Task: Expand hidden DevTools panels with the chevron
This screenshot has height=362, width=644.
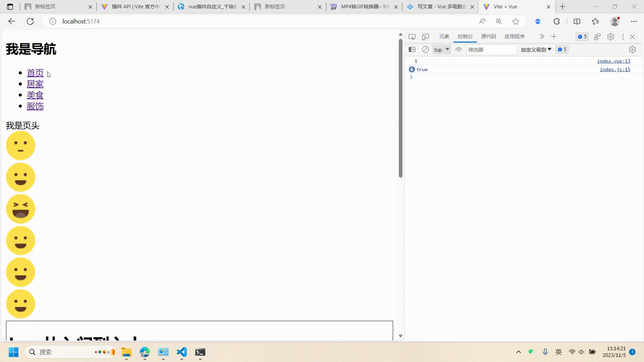Action: click(x=542, y=37)
